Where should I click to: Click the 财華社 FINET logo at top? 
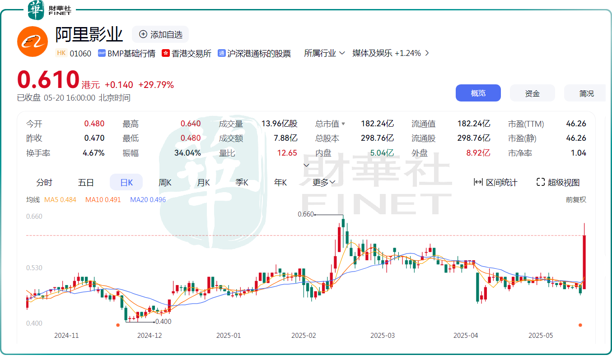pyautogui.click(x=50, y=10)
